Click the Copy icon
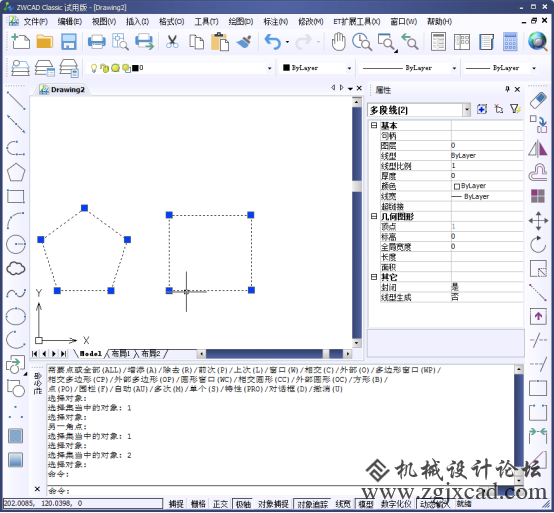This screenshot has height=513, width=554. pyautogui.click(x=196, y=41)
